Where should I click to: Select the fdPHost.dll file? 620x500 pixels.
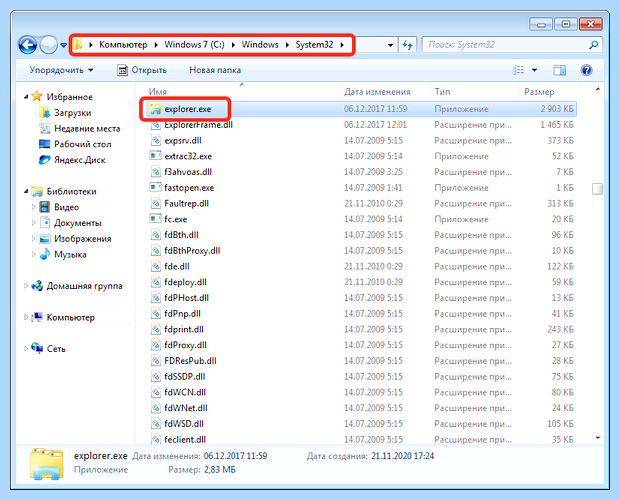(361, 298)
